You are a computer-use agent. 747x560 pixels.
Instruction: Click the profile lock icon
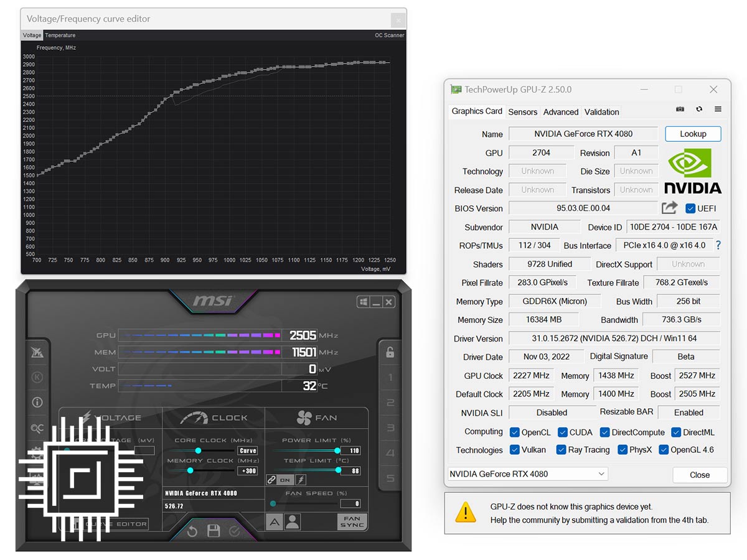390,352
